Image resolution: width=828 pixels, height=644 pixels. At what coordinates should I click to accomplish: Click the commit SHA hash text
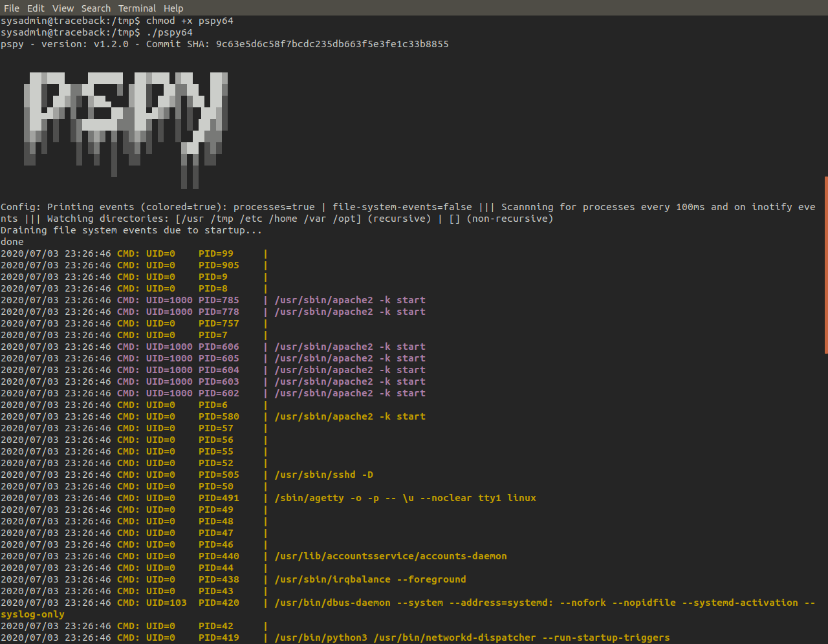pyautogui.click(x=332, y=44)
